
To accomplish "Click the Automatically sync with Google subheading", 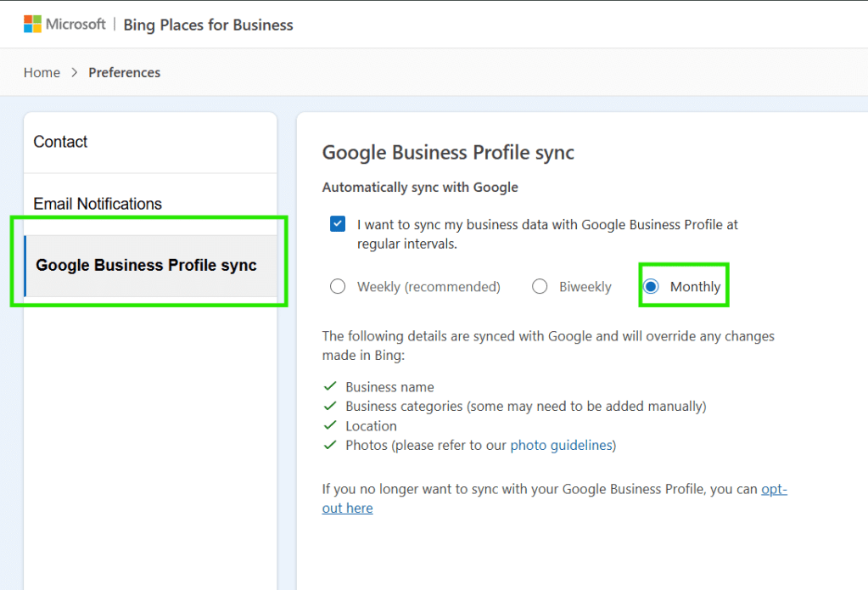I will point(420,187).
